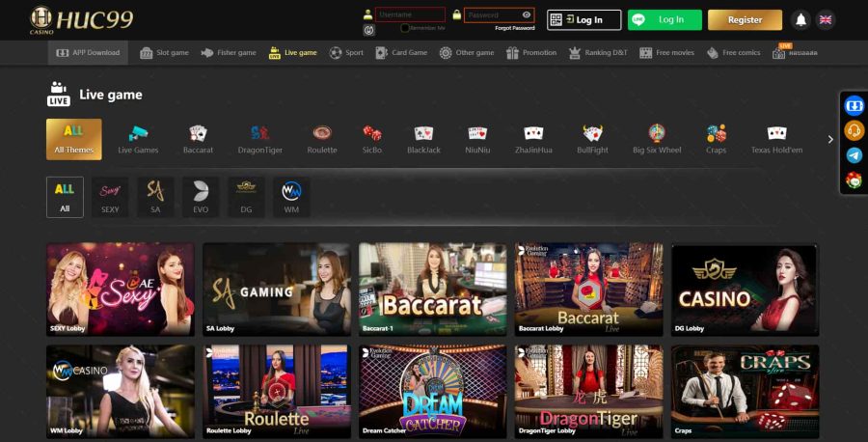868x442 pixels.
Task: Open Fisher game menu
Action: click(x=229, y=53)
